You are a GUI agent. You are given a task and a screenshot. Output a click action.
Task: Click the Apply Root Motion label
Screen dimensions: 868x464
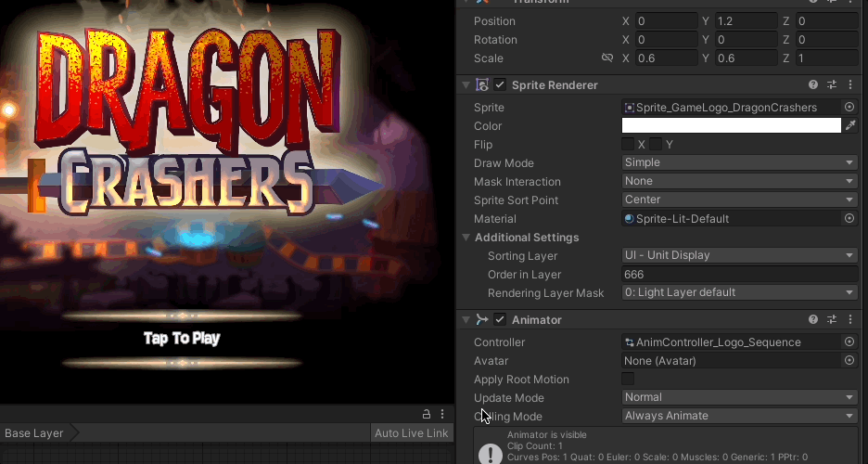tap(521, 380)
